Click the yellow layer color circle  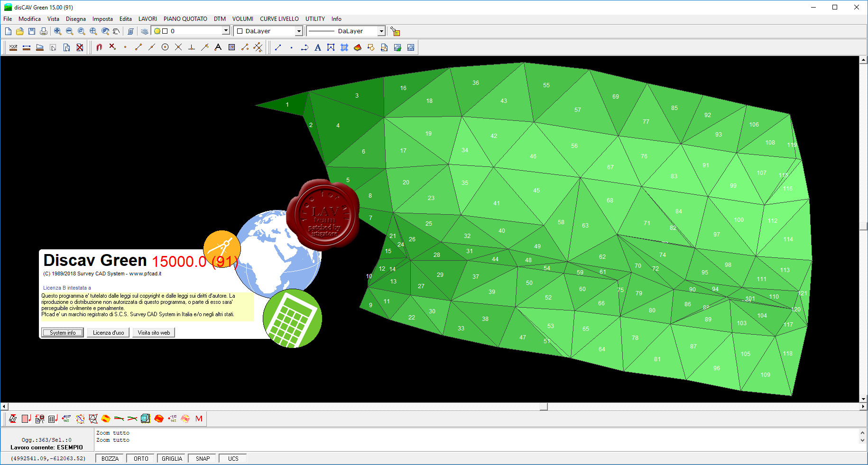pos(157,31)
